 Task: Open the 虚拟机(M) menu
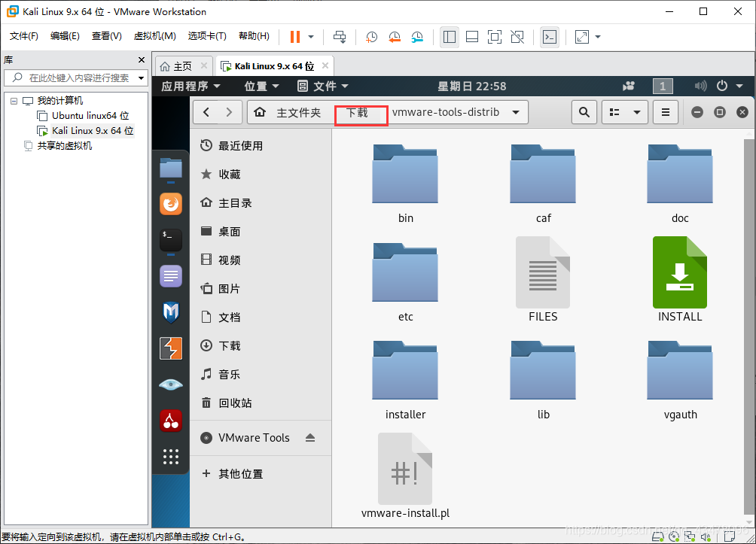154,36
